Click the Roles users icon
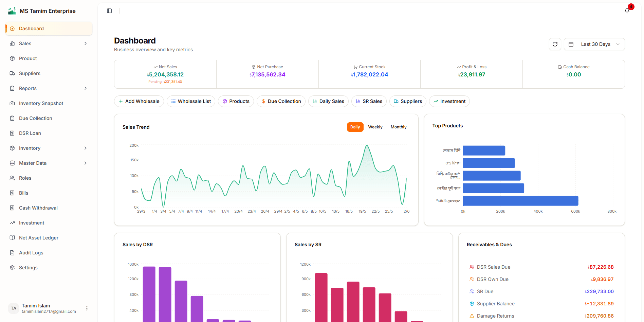 (12, 178)
